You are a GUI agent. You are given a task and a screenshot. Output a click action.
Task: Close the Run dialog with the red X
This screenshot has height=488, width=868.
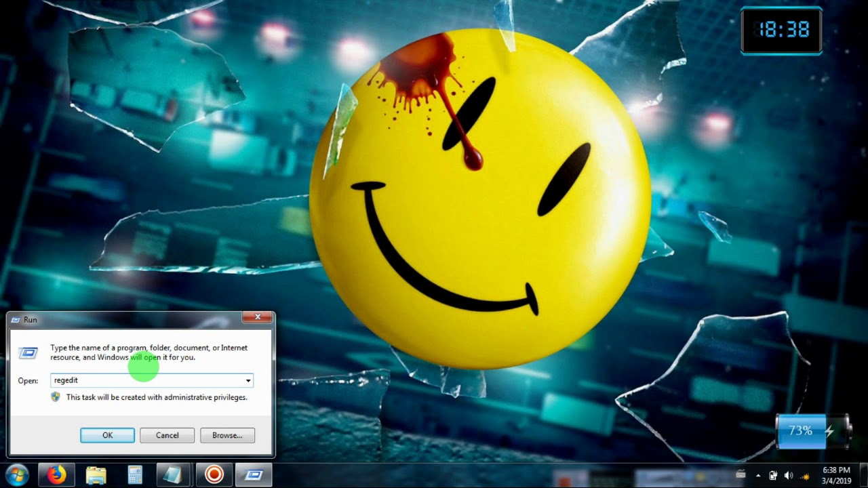(x=258, y=317)
